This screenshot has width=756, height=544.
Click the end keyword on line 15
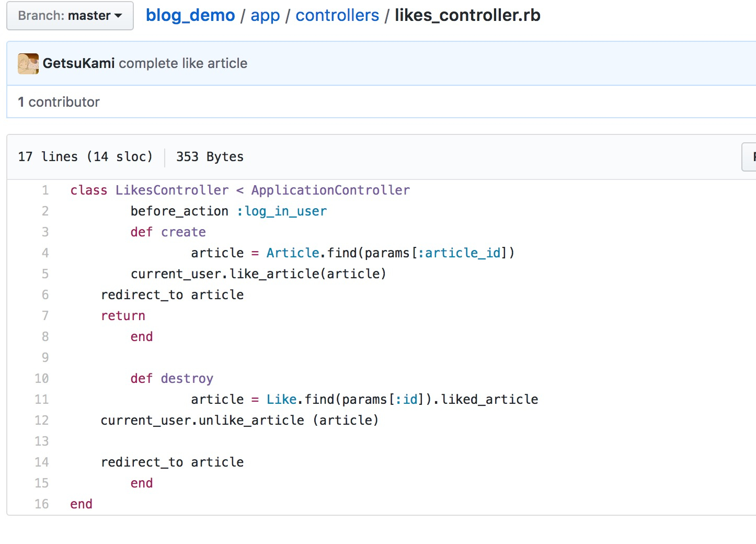[142, 483]
